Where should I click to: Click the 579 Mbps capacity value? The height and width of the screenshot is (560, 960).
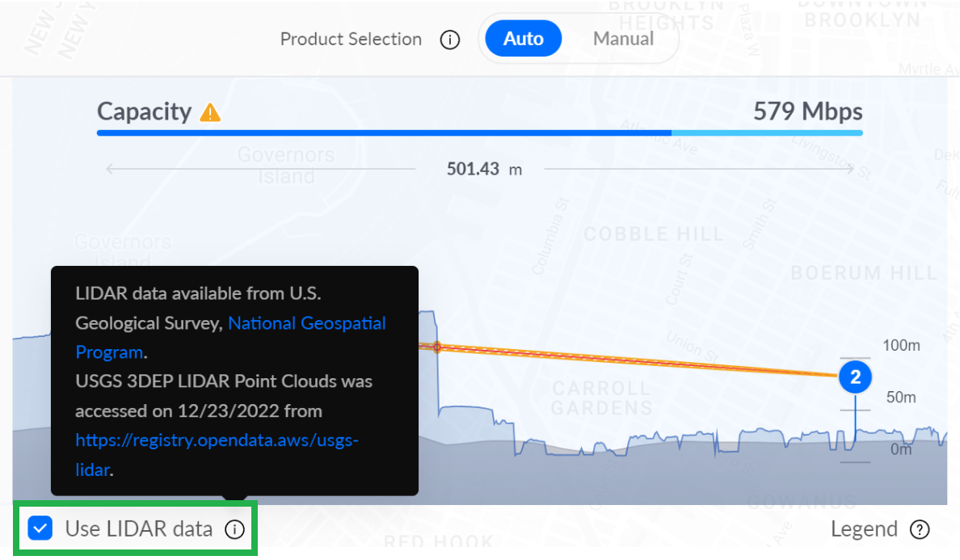pyautogui.click(x=807, y=112)
